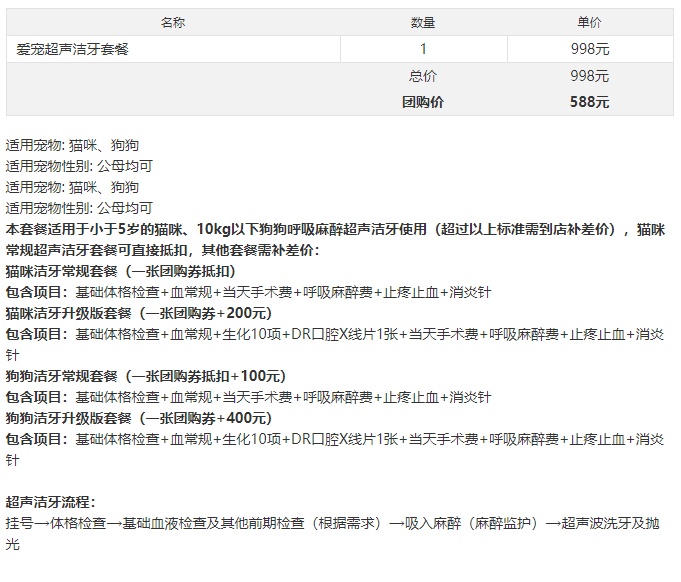
Task: Click the total price 998元 value
Action: tap(590, 76)
